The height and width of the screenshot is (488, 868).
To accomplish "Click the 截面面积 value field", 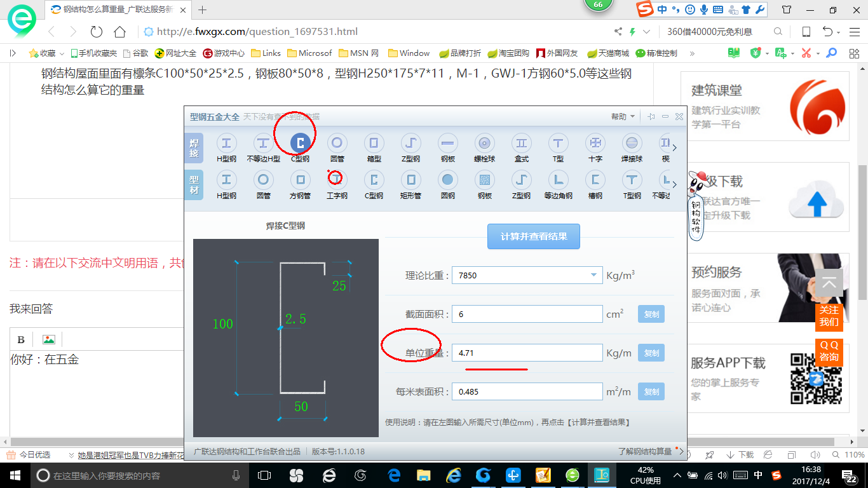I will 527,314.
